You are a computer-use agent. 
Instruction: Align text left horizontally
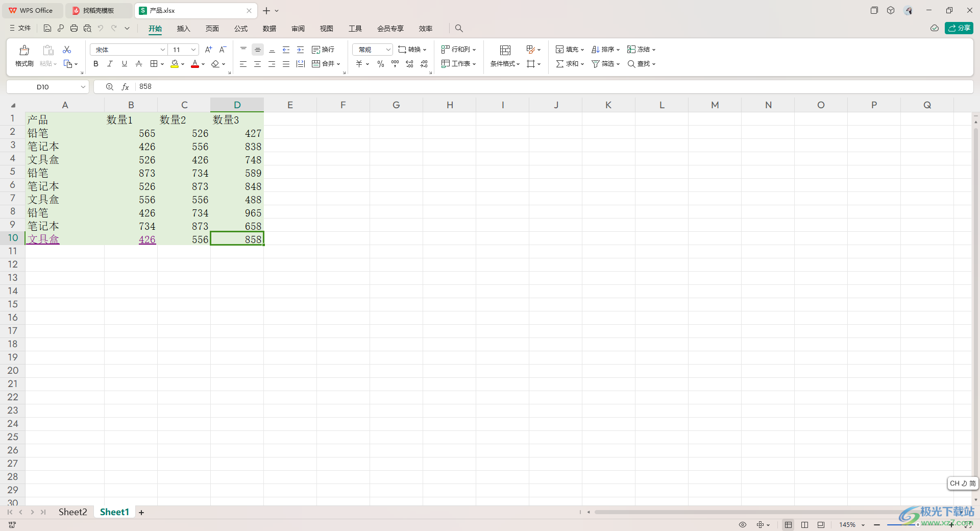pyautogui.click(x=243, y=64)
